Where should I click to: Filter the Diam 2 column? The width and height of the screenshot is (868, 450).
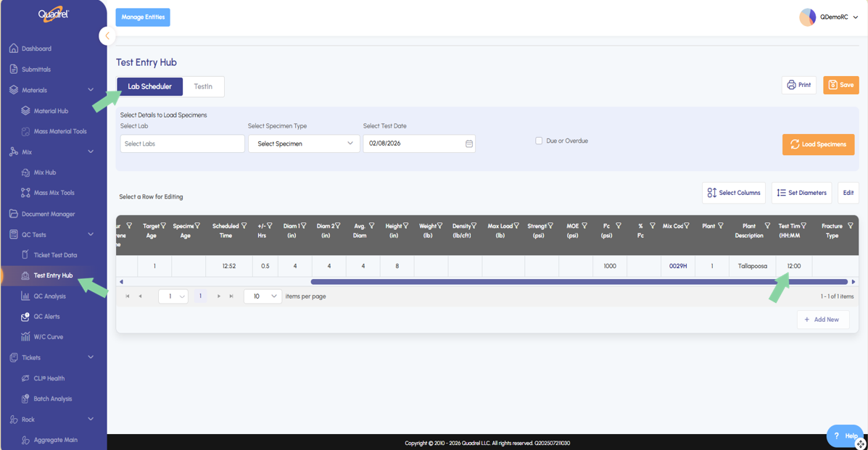[x=338, y=226]
